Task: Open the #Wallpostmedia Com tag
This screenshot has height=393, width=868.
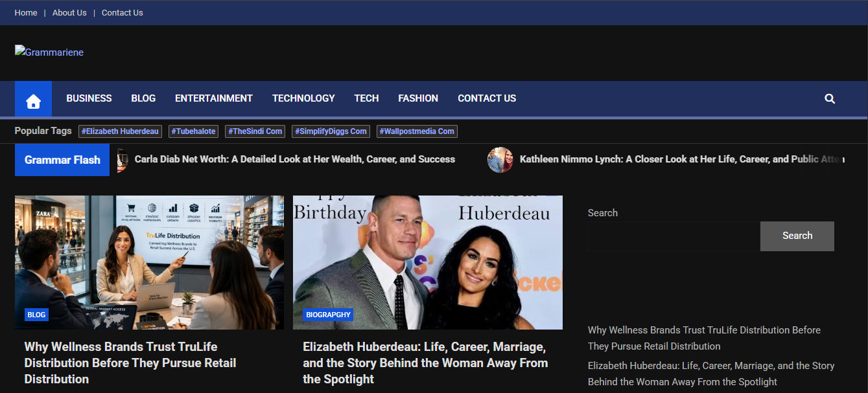Action: point(417,131)
